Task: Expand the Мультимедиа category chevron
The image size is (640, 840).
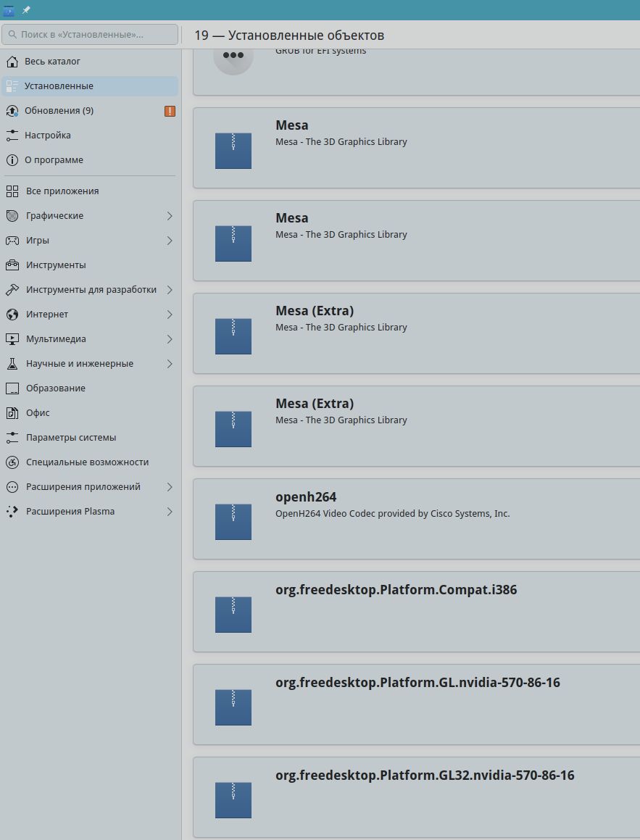Action: (169, 338)
